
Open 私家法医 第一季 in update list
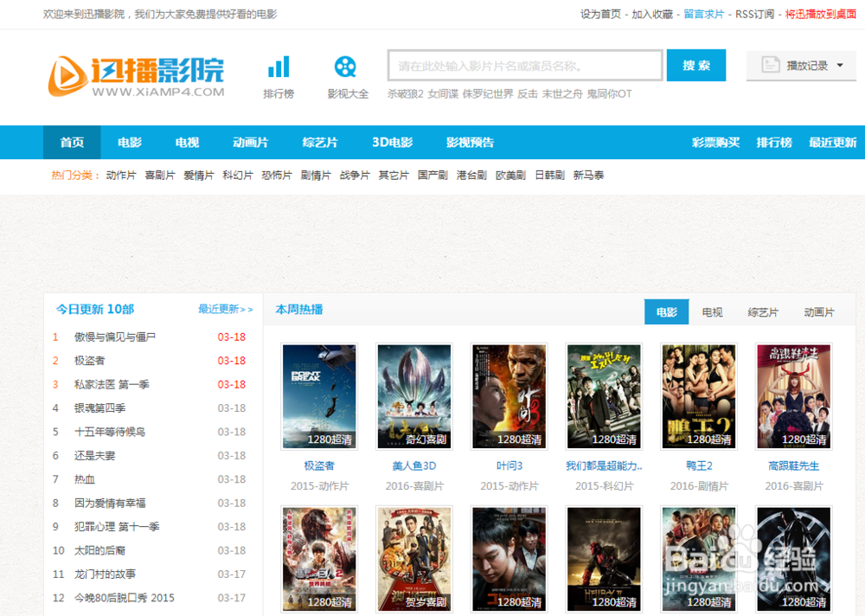(x=112, y=384)
